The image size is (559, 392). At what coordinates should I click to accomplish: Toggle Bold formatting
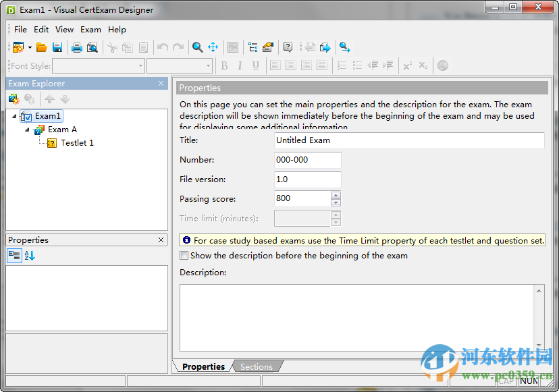(x=224, y=65)
